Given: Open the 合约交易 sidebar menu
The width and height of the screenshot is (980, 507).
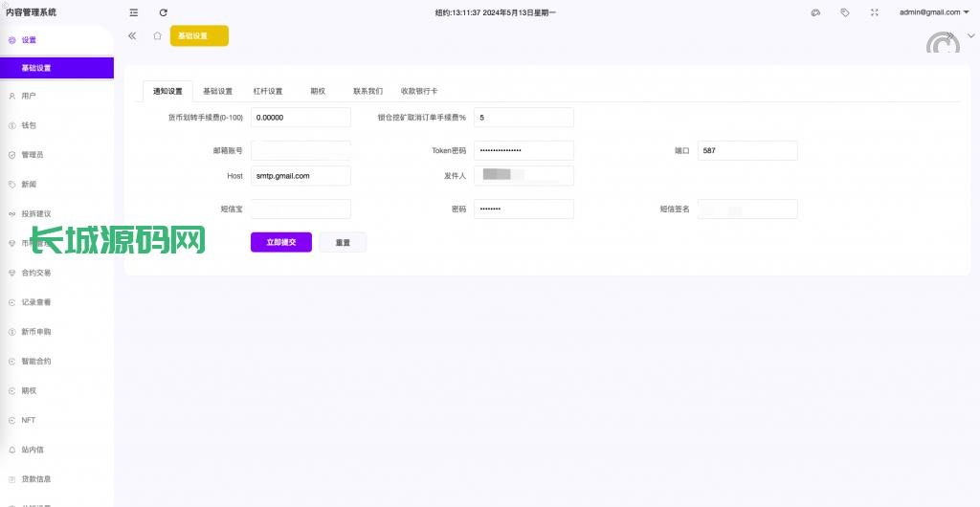Looking at the screenshot, I should [56, 273].
